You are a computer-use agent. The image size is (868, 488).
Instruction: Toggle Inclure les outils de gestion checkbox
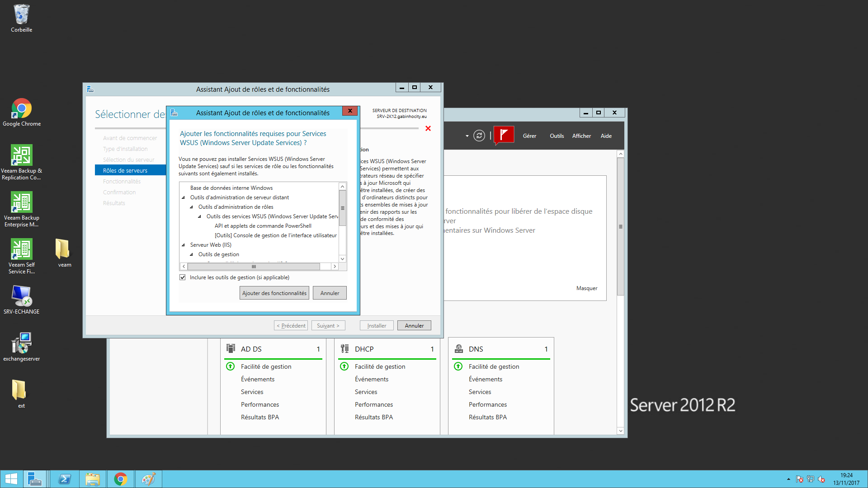(x=183, y=277)
